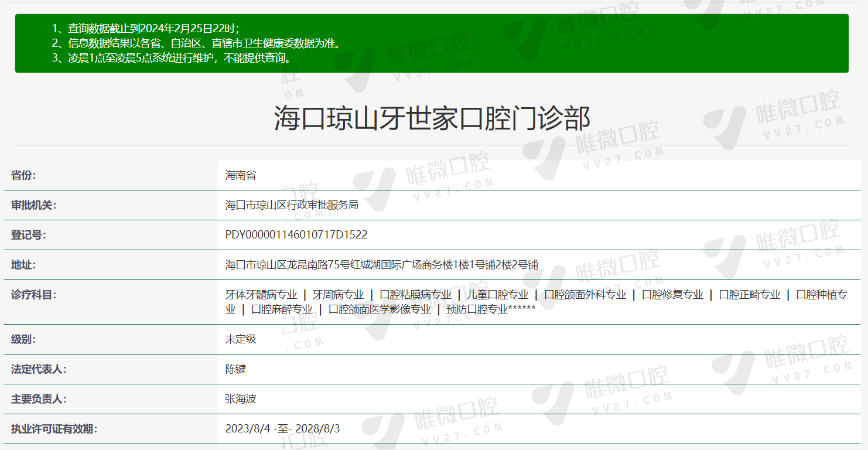
Task: Click 口腔粘膜病专业 in the specialties list
Action: [x=416, y=295]
